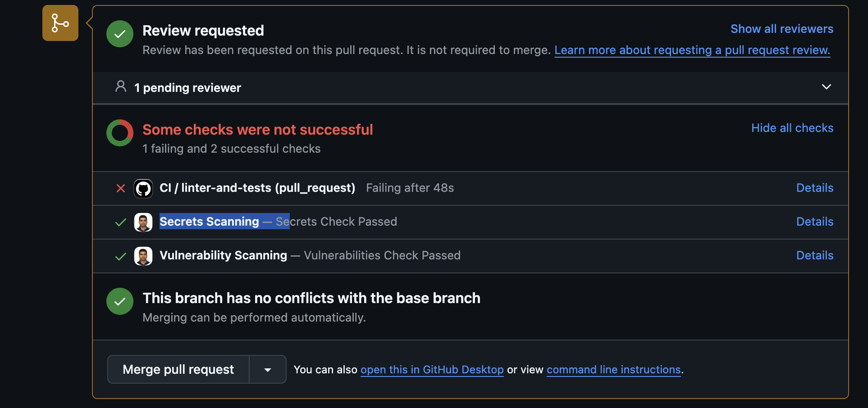Click Merge pull request
This screenshot has height=408, width=868.
[178, 369]
